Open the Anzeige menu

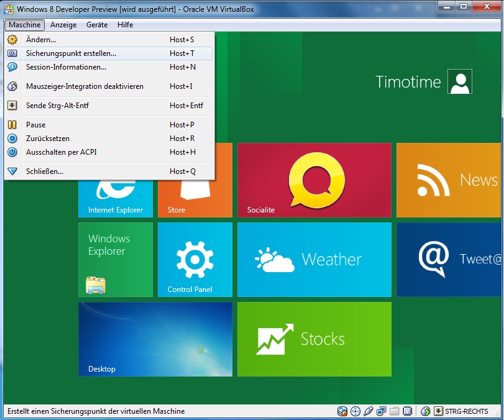coord(63,25)
